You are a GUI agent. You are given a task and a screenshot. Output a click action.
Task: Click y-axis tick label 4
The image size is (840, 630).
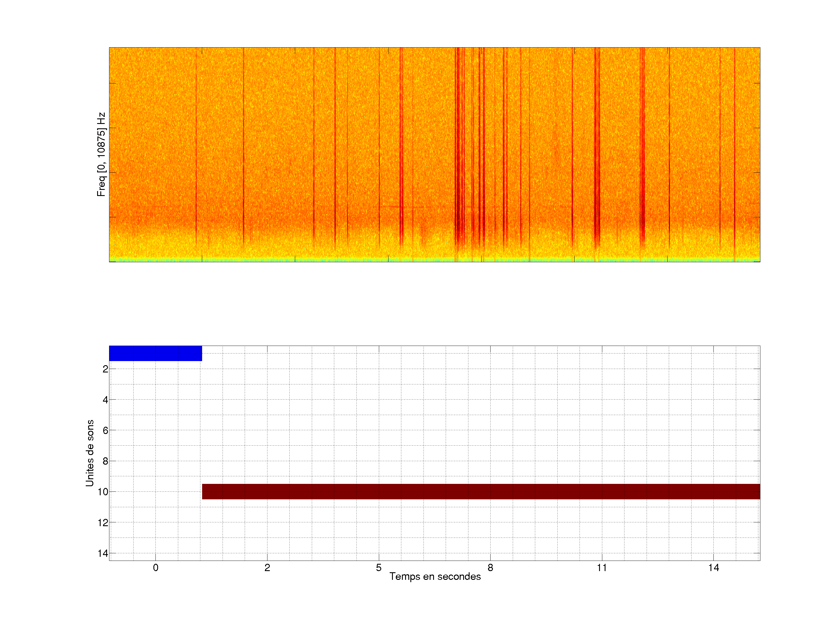point(105,400)
